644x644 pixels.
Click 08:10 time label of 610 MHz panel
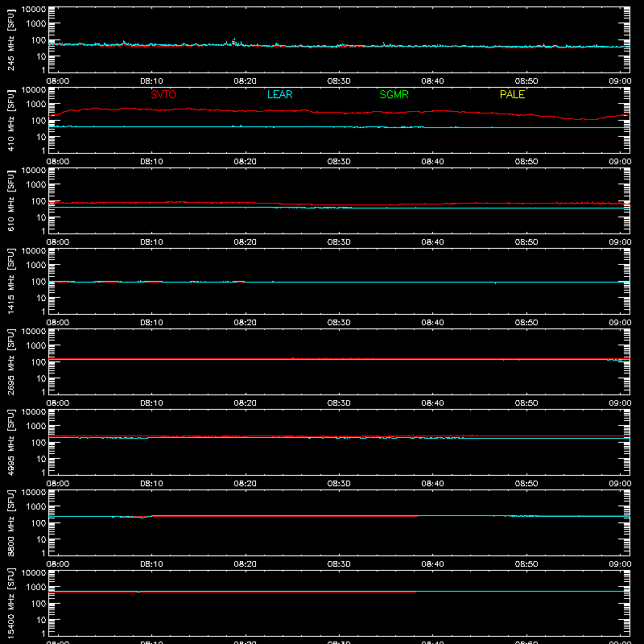(x=151, y=242)
